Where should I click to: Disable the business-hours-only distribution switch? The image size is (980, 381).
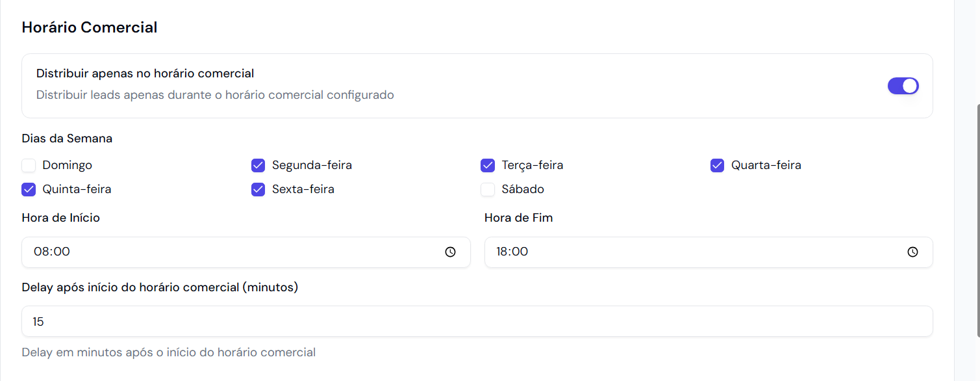[903, 86]
